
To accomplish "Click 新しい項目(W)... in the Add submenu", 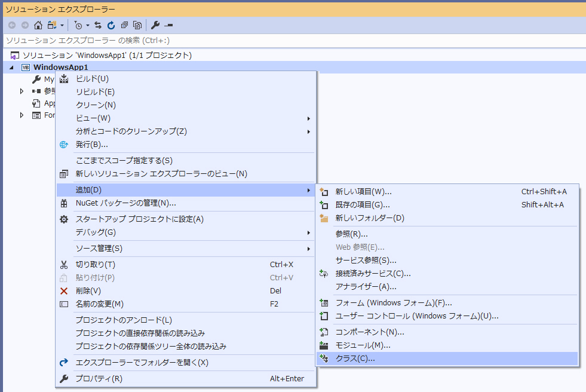I will (447, 192).
